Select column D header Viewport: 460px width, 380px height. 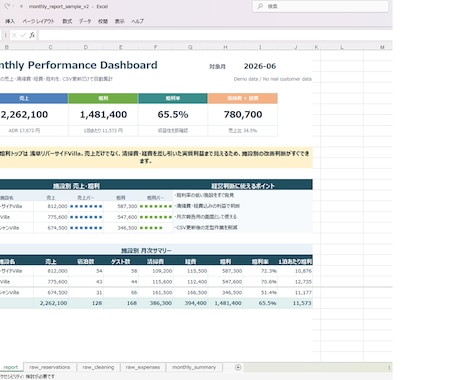[86, 47]
